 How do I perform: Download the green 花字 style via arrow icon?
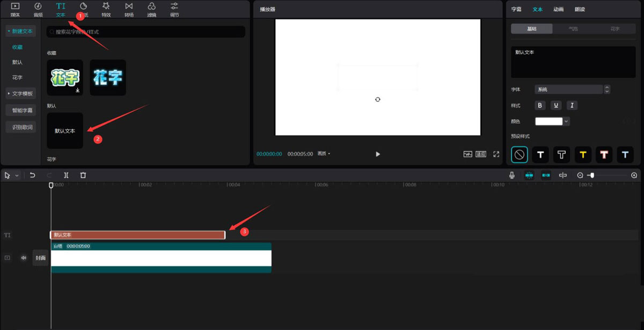(78, 90)
